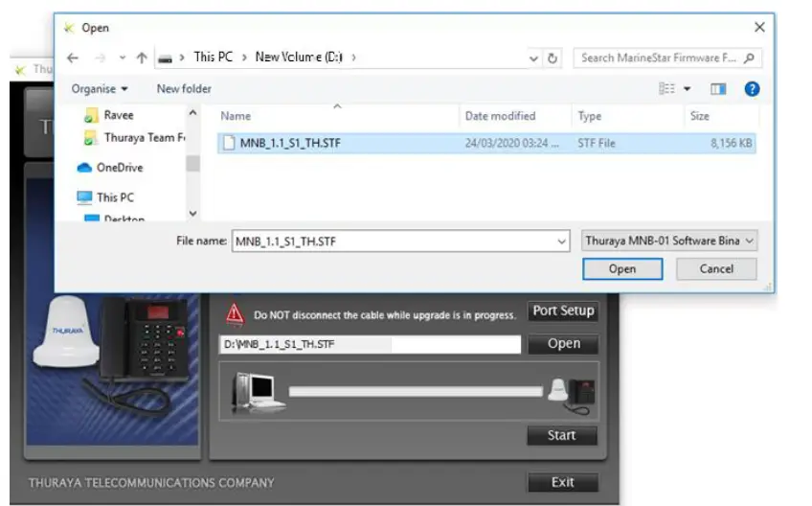Viewport: 812px width, 506px height.
Task: Expand chevron between This PC and New Volume
Action: (x=244, y=57)
